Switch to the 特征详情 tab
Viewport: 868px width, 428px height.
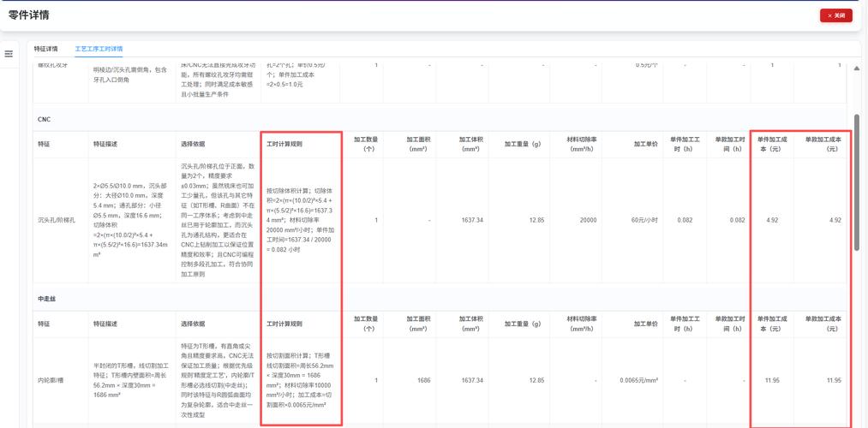point(45,49)
